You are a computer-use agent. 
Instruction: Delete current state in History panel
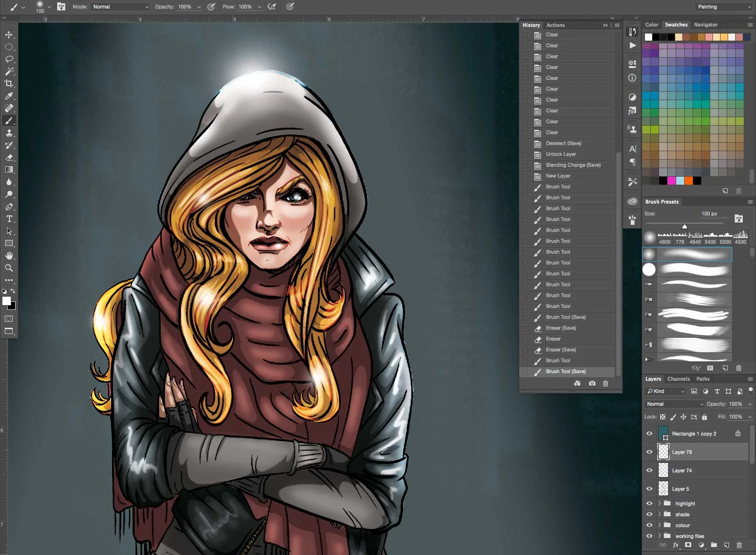coord(605,384)
